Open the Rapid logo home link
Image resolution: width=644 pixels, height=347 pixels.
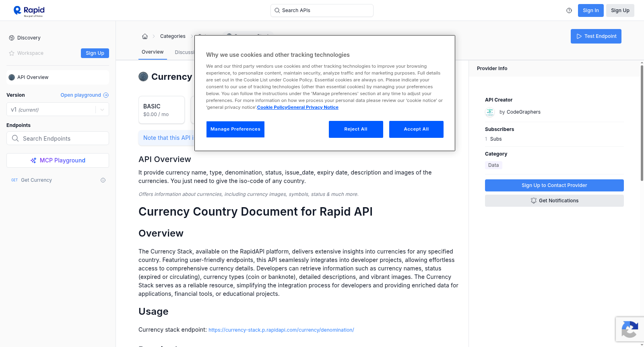29,11
